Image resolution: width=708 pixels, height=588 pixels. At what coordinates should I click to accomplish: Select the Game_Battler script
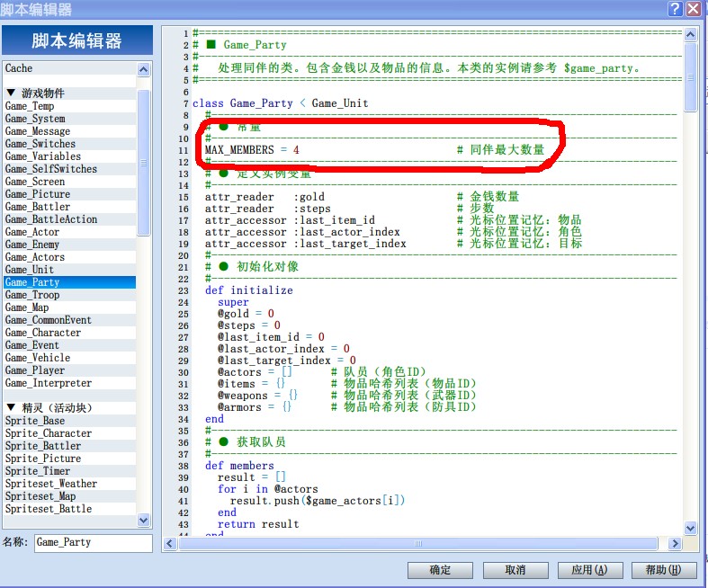point(69,207)
